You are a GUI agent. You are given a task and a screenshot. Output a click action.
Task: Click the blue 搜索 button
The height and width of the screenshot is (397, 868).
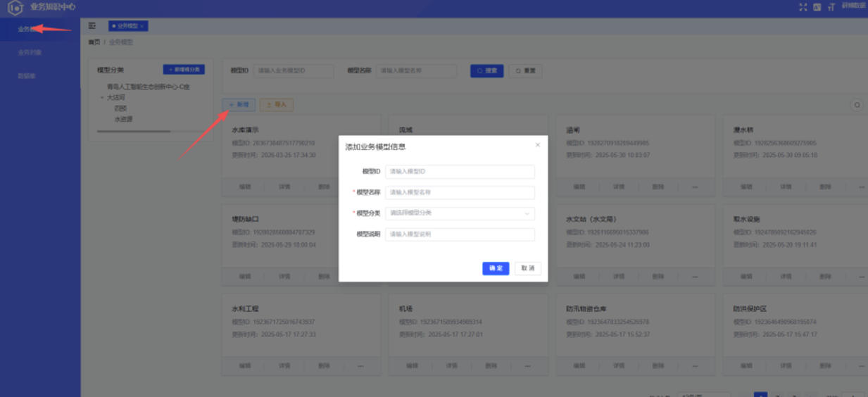pyautogui.click(x=487, y=70)
